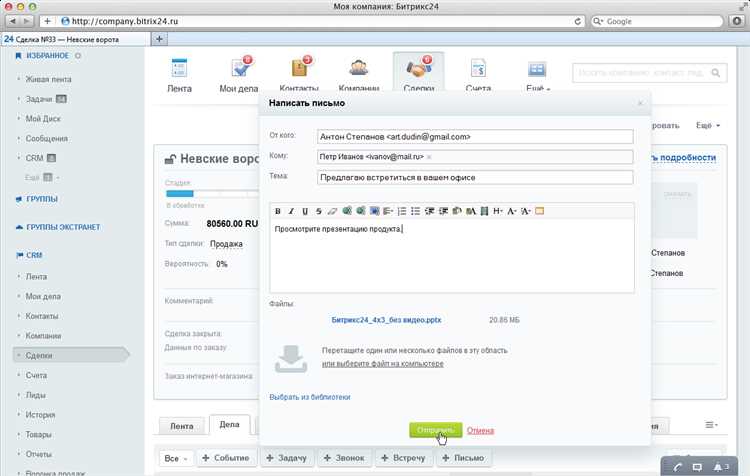Open Задачи in the left sidebar
Screen dimensions: 750x476
[x=39, y=99]
